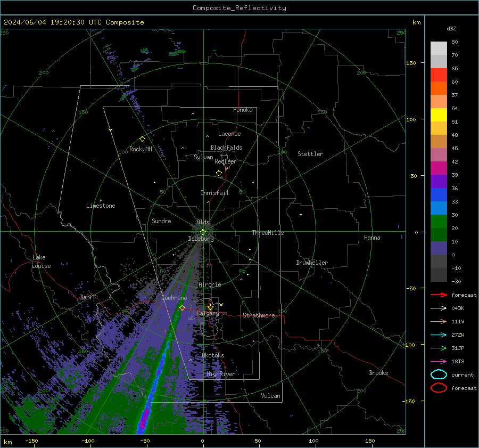Select the light blue 33 dBZ swatch
The height and width of the screenshot is (448, 479).
click(439, 208)
